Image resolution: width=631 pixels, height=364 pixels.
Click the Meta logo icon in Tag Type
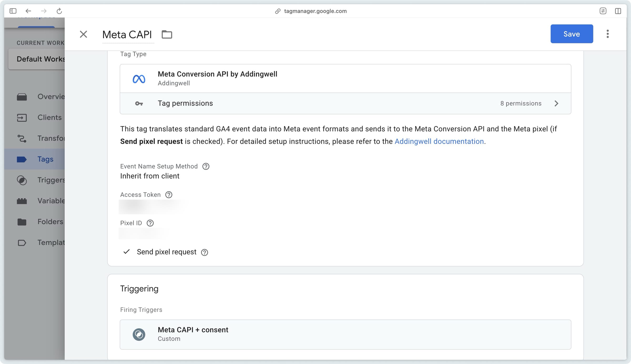pos(139,79)
